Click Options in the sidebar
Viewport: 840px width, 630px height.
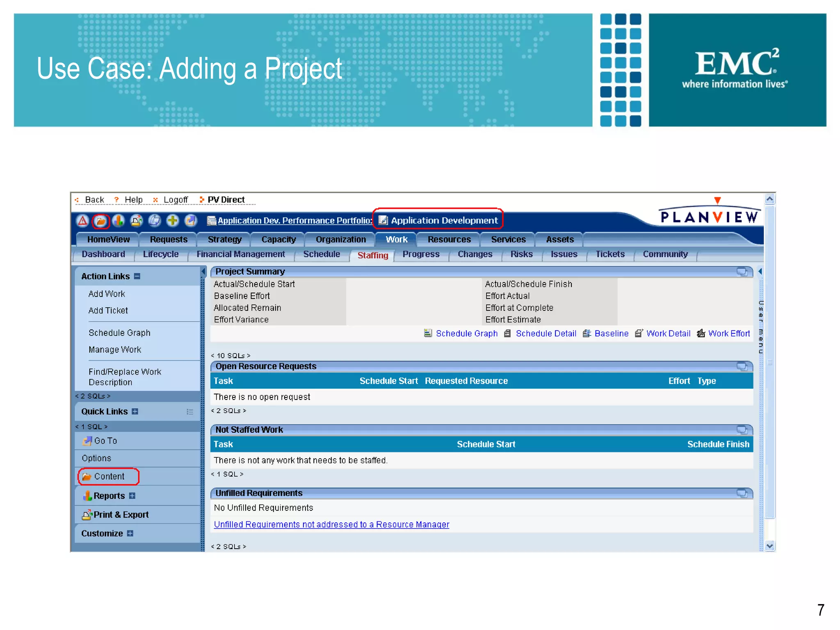[x=96, y=459]
